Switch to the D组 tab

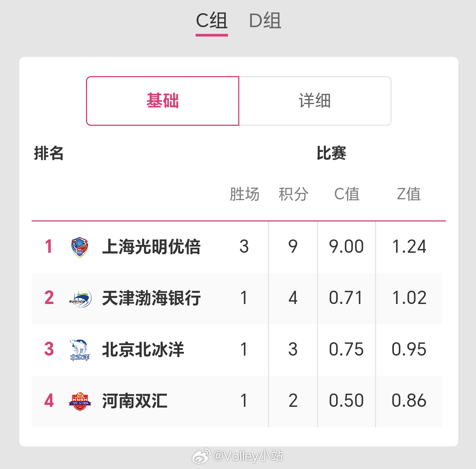click(266, 21)
